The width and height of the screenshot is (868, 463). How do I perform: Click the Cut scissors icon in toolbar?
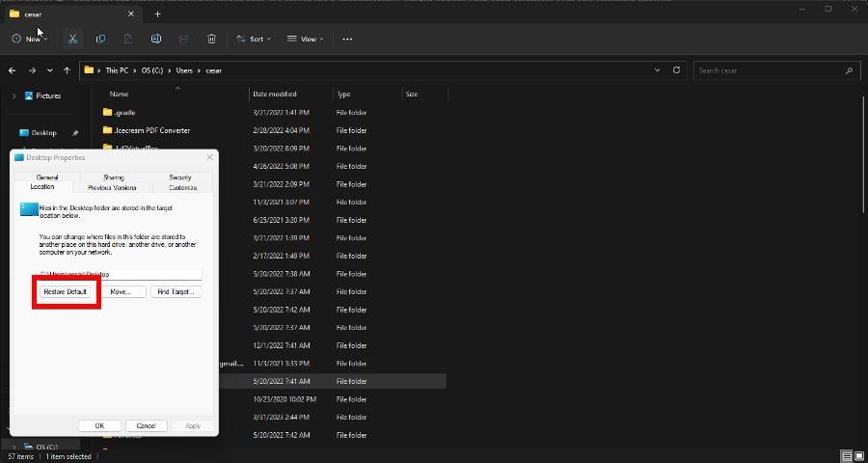pos(72,39)
